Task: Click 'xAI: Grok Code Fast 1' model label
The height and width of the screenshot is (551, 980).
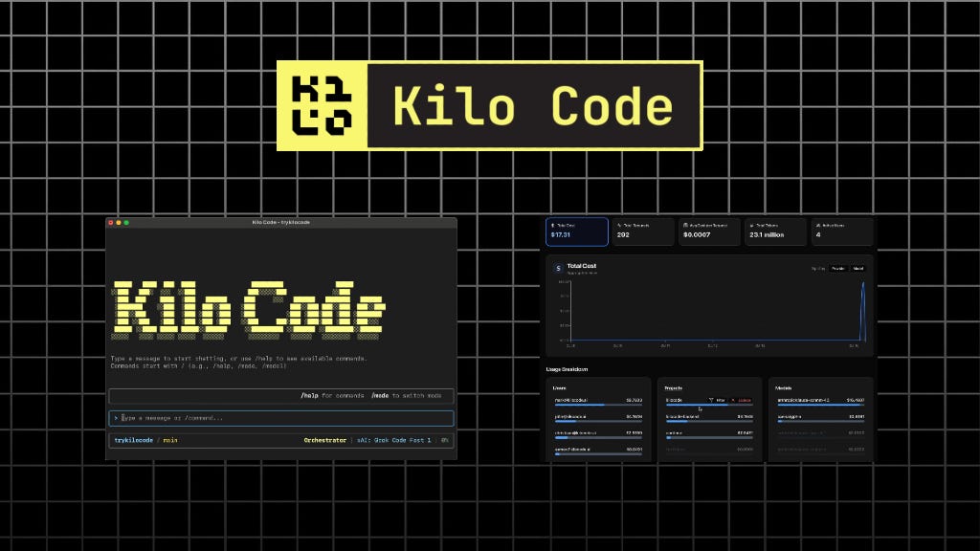Action: click(393, 440)
